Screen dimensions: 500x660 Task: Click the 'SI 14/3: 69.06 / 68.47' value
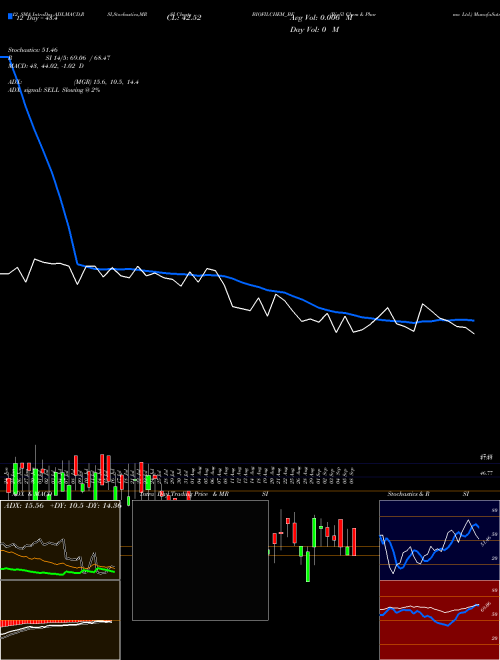78,58
